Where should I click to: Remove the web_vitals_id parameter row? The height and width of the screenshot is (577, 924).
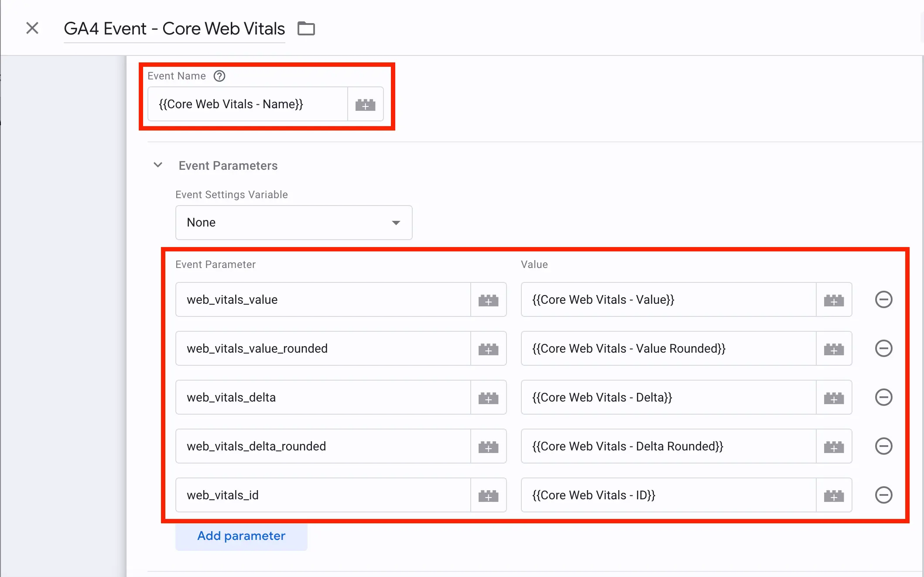click(x=884, y=495)
